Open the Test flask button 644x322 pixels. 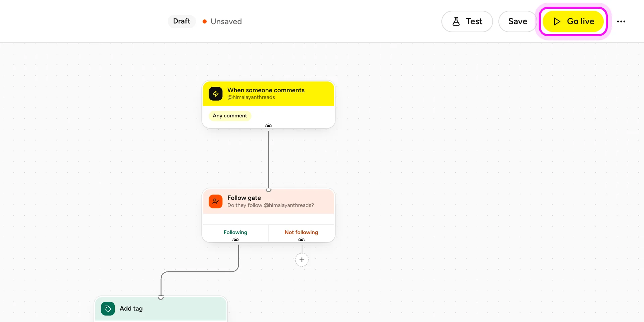point(467,21)
